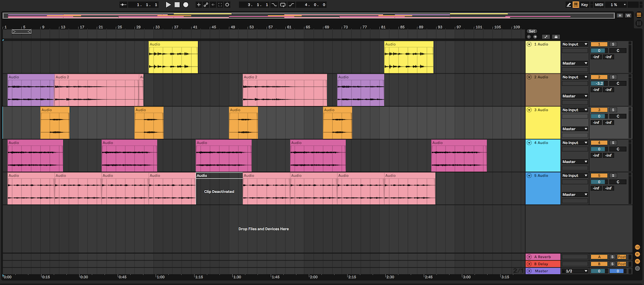The image size is (644, 285).
Task: Enable MIDI Map Mode
Action: coord(599,4)
